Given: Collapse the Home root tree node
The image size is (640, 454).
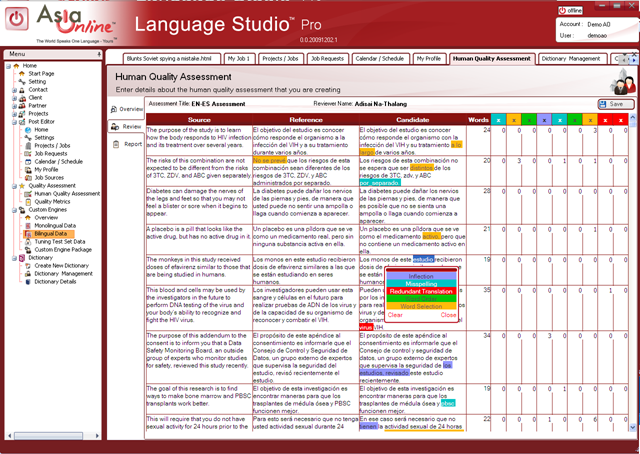Looking at the screenshot, I should [9, 66].
